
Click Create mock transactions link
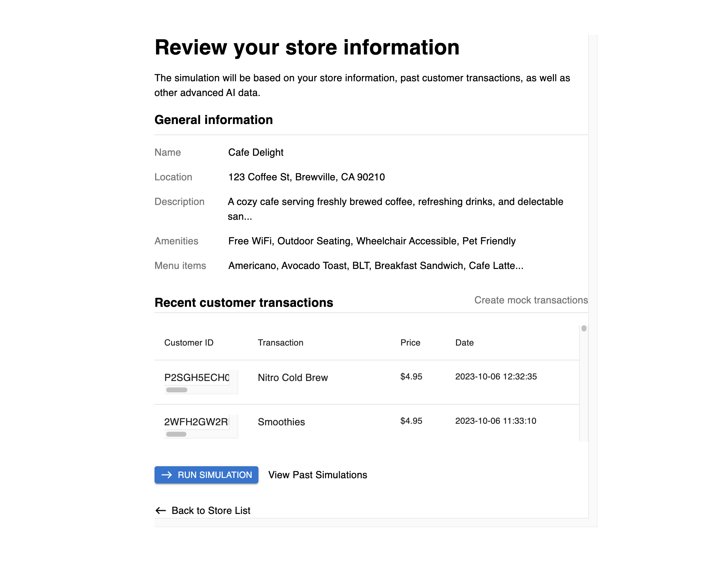coord(531,300)
